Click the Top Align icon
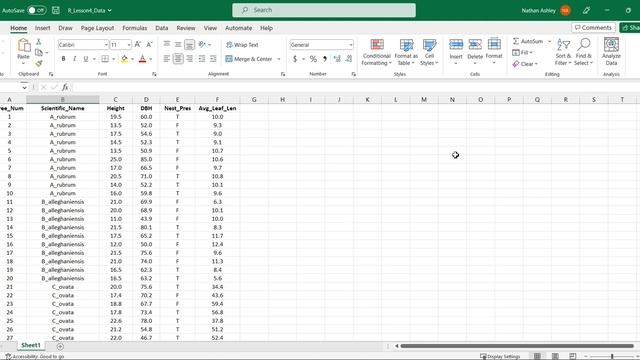Image resolution: width=640 pixels, height=360 pixels. (167, 44)
